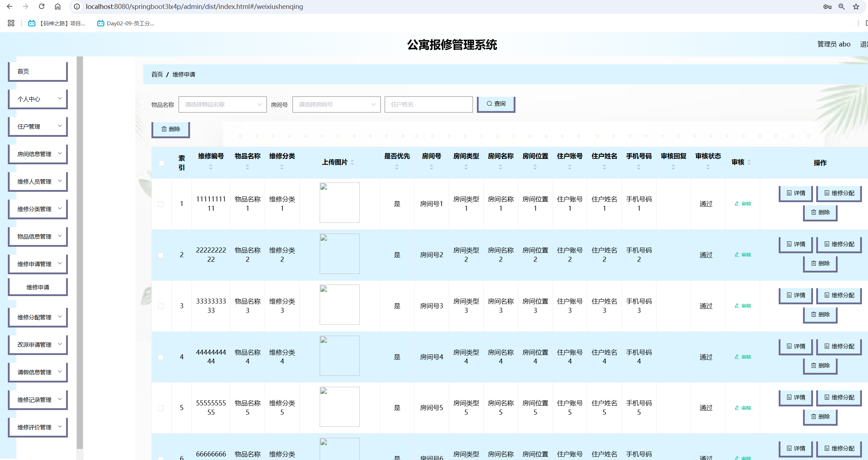The width and height of the screenshot is (868, 460).
Task: Sort by 是否优先 column arrows
Action: click(x=397, y=167)
